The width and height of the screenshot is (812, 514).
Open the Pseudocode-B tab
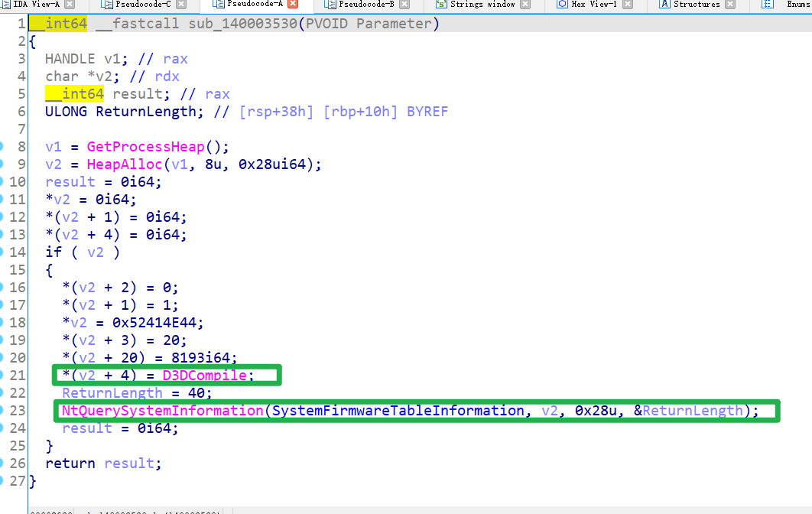367,4
